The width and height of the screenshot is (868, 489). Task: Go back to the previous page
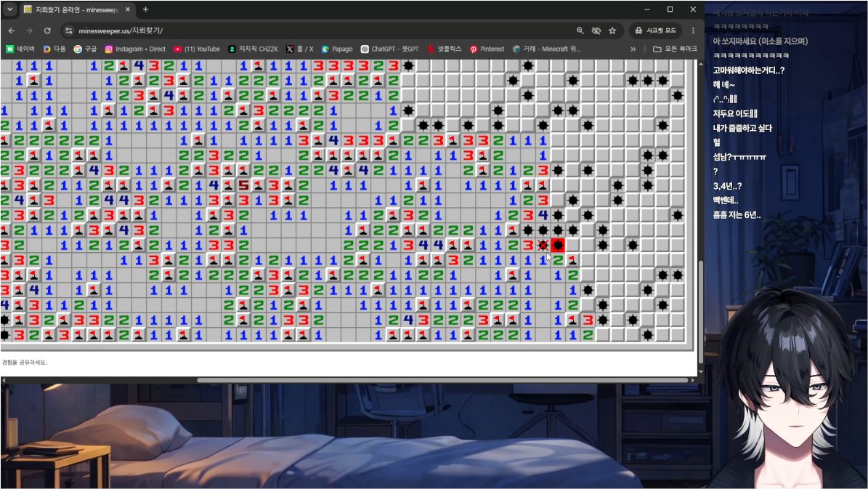click(12, 31)
